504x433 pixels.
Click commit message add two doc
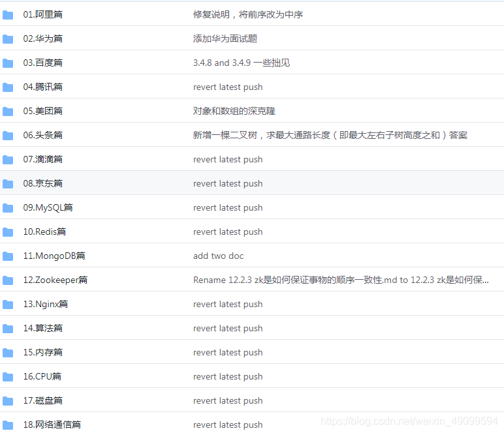(x=218, y=256)
